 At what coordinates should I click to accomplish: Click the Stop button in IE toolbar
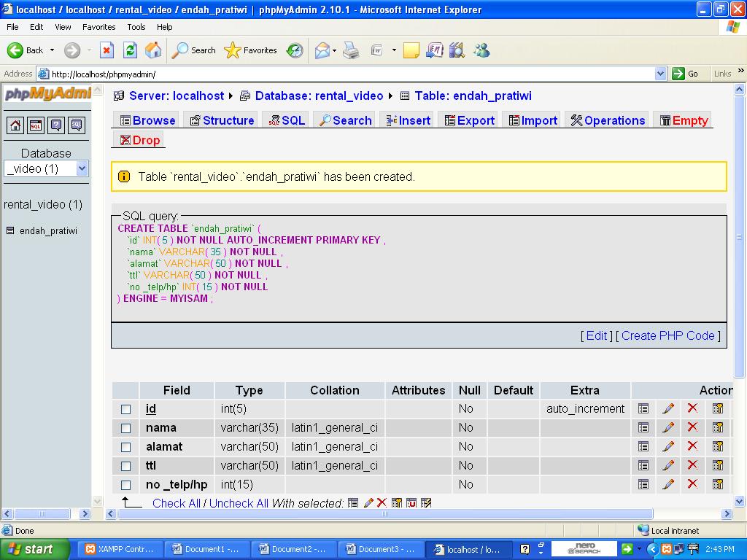[107, 50]
